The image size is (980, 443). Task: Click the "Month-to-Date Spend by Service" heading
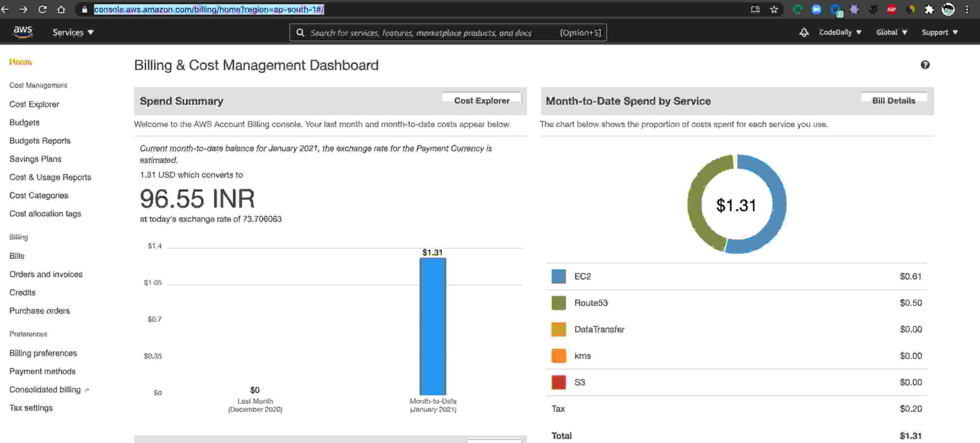coord(628,101)
